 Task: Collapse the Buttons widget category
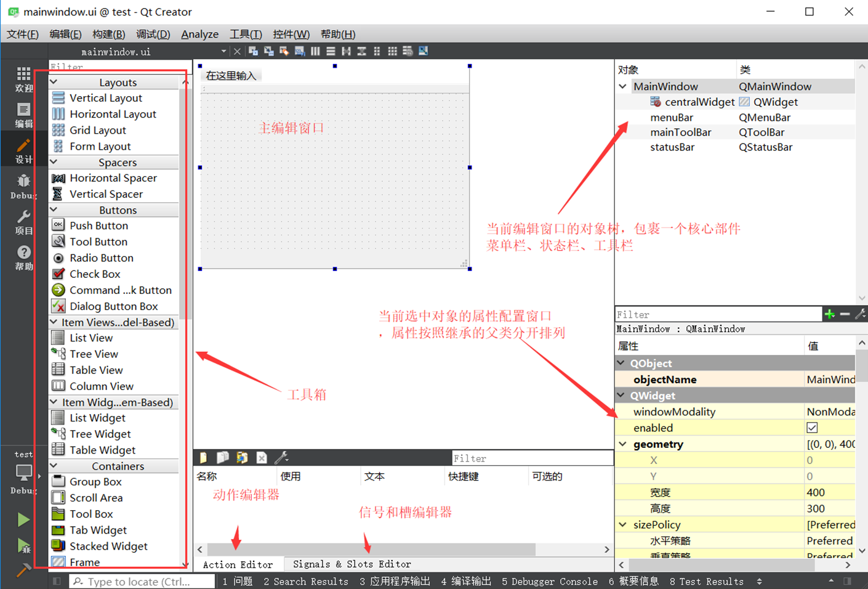pos(54,209)
